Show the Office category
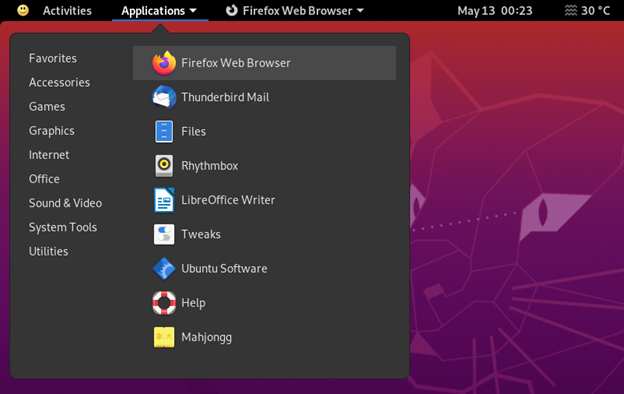The height and width of the screenshot is (394, 624). point(44,179)
